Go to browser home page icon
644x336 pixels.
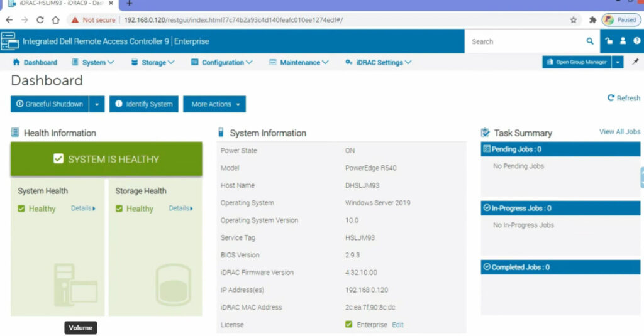click(x=55, y=19)
